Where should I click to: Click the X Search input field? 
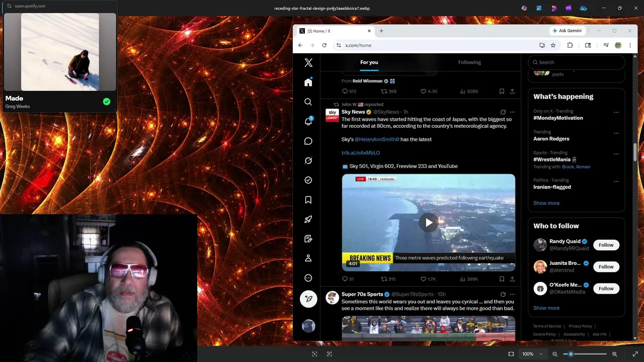point(577,62)
